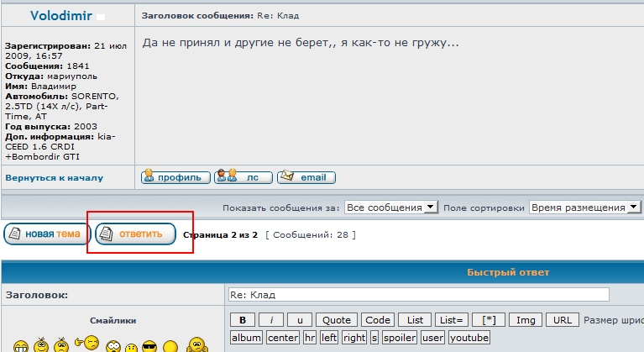This screenshot has width=644, height=352.
Task: Toggle bold formatting with the B button
Action: point(243,320)
